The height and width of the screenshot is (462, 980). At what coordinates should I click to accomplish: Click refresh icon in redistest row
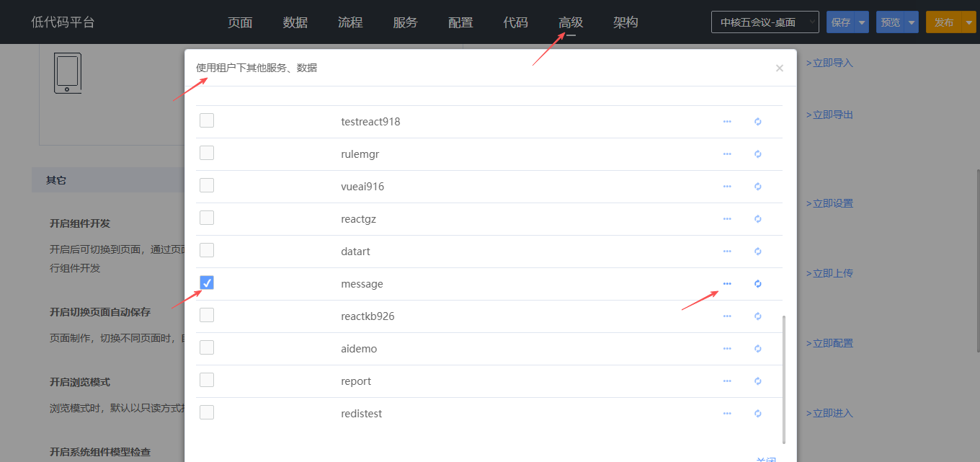tap(757, 414)
